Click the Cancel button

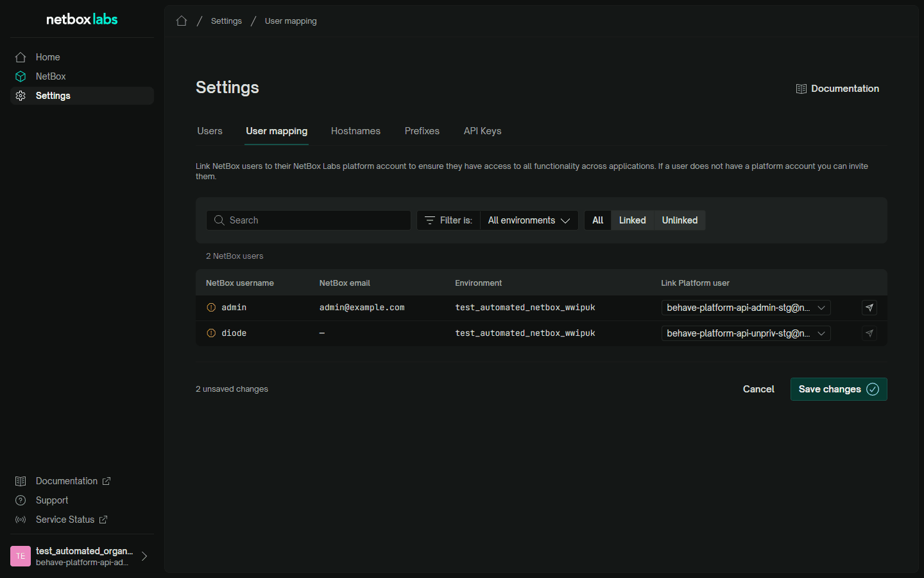[x=758, y=389]
